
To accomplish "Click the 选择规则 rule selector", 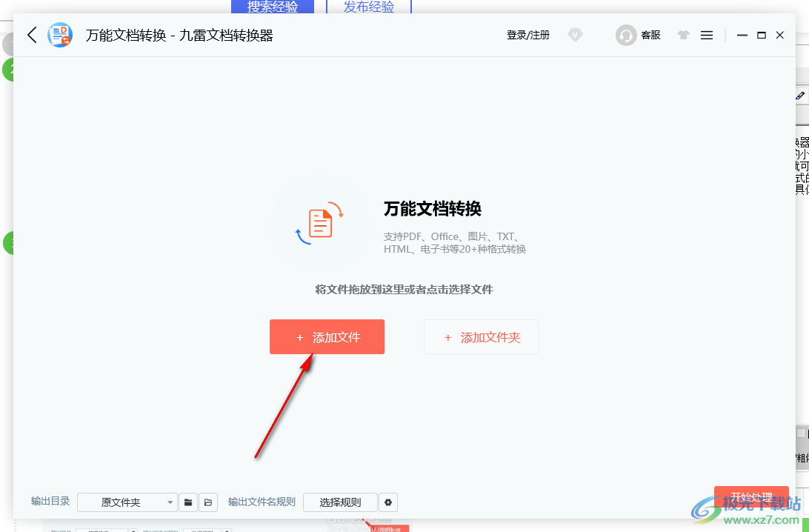I will (340, 502).
